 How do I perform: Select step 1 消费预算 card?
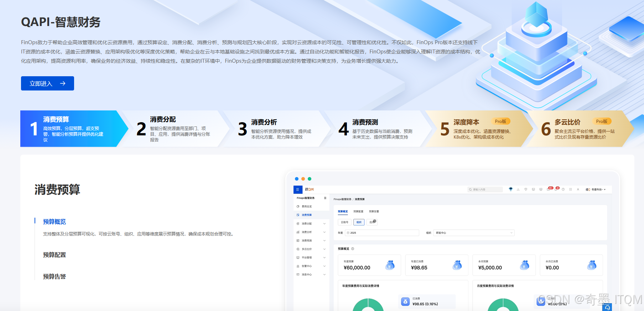[74, 129]
